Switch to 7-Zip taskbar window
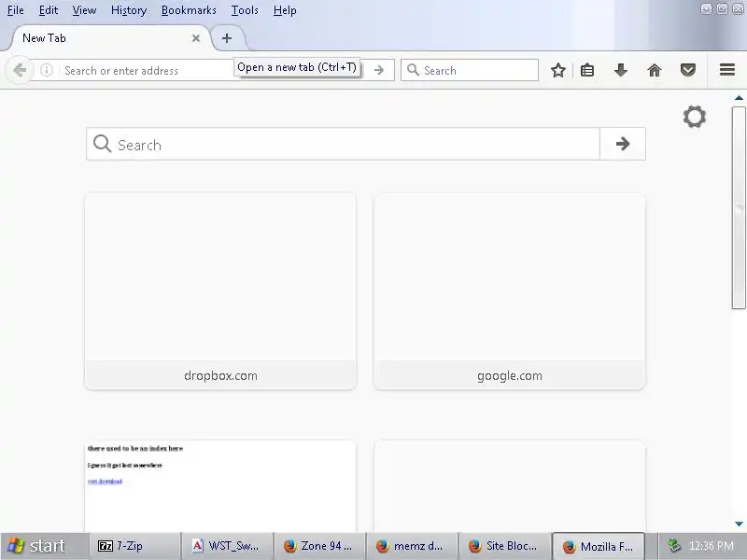Screen dimensions: 747x560 pos(134,546)
